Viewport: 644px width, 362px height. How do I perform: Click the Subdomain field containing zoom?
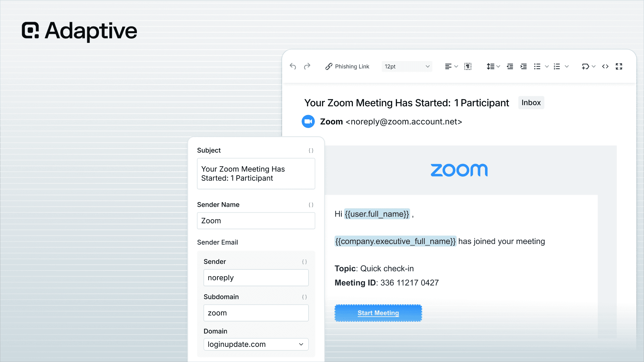[x=256, y=313]
